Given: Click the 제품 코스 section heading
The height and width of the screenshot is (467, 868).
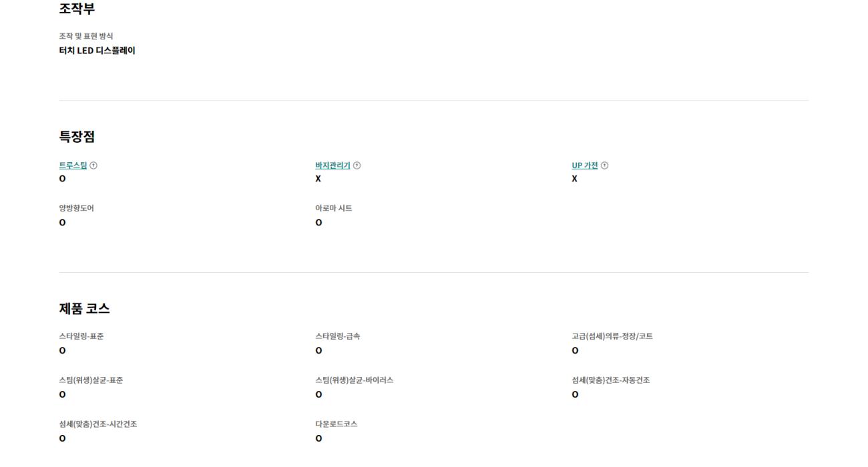Looking at the screenshot, I should (x=84, y=308).
